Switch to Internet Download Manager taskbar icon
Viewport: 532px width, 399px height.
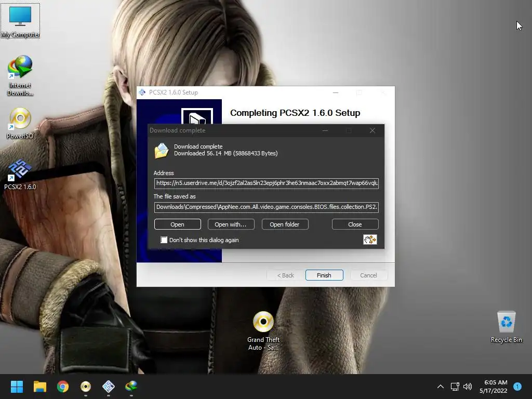(131, 387)
